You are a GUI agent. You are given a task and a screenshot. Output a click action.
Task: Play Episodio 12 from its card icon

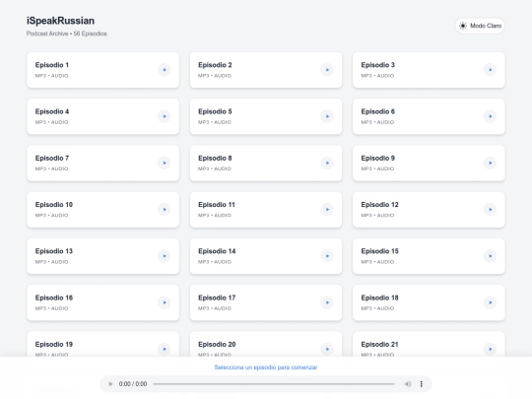point(490,209)
